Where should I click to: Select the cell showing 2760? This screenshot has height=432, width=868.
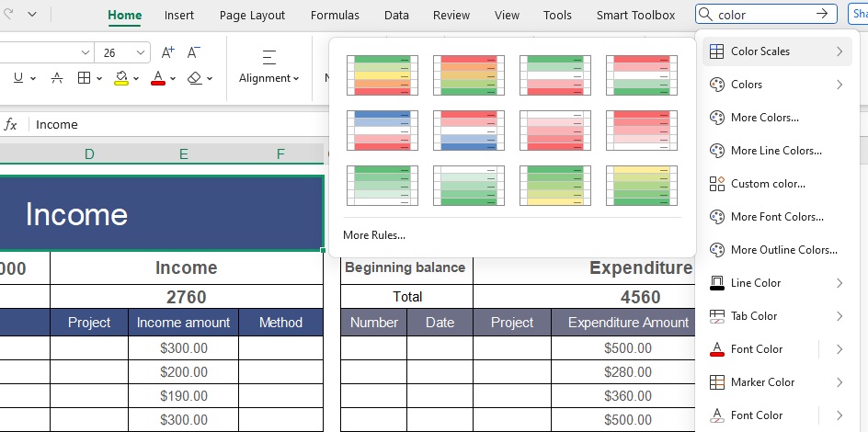pos(187,297)
